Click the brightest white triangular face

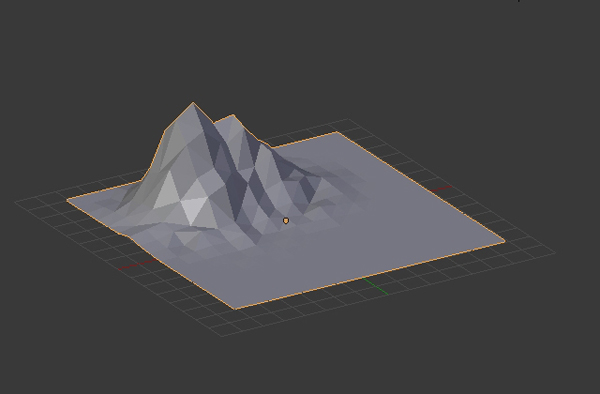193,210
